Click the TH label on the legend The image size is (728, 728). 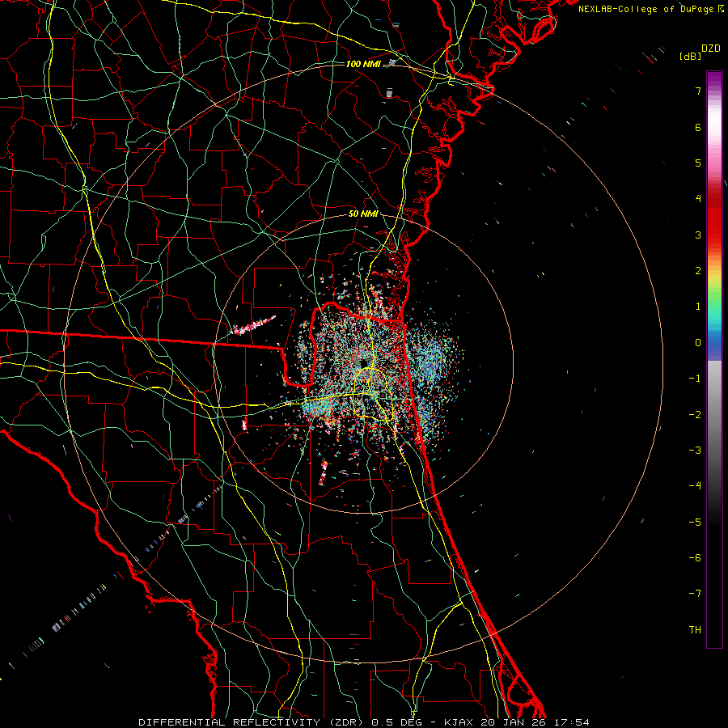tap(695, 630)
